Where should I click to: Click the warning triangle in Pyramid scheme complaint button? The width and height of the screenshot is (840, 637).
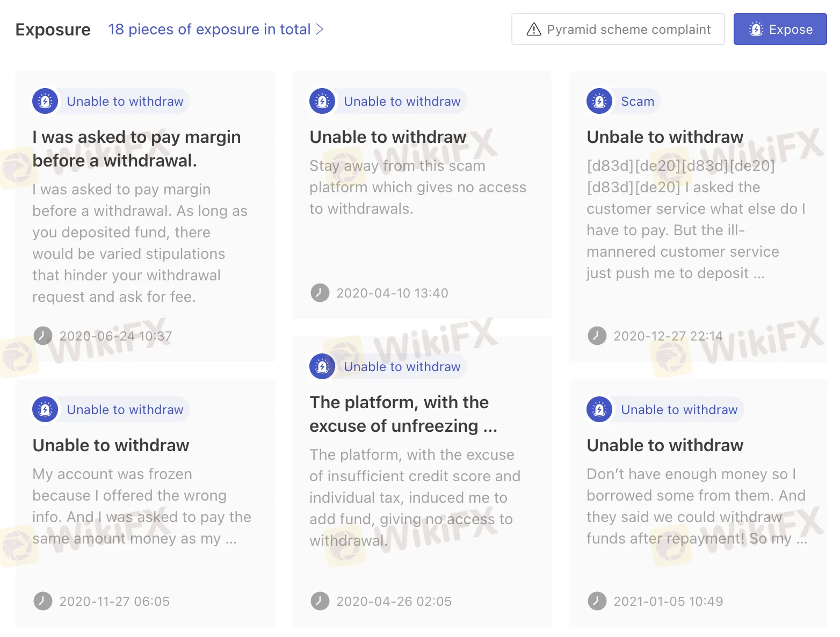point(533,30)
